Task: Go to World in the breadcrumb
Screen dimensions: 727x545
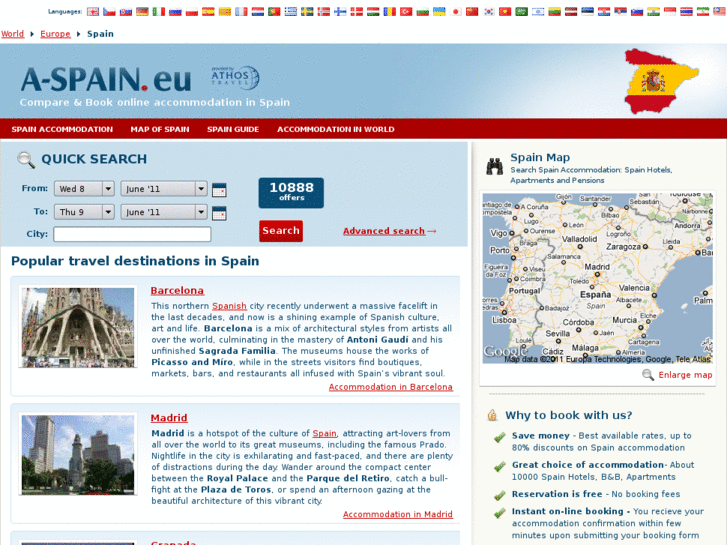Action: point(13,34)
